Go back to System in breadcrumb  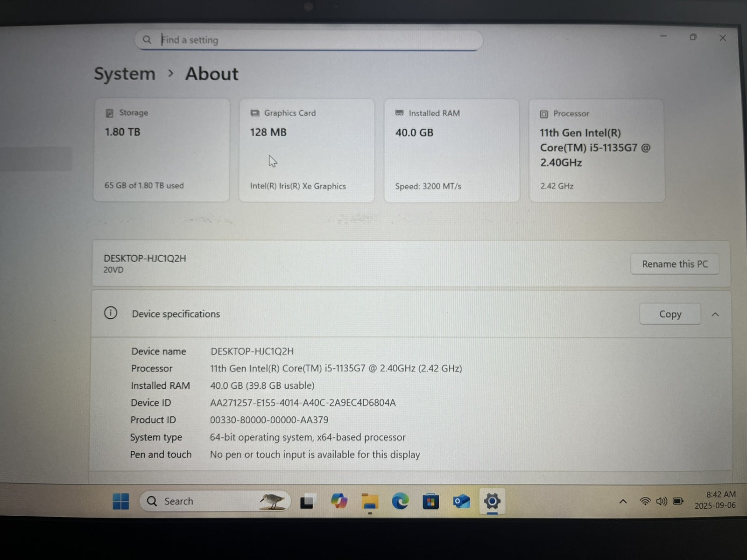click(125, 74)
